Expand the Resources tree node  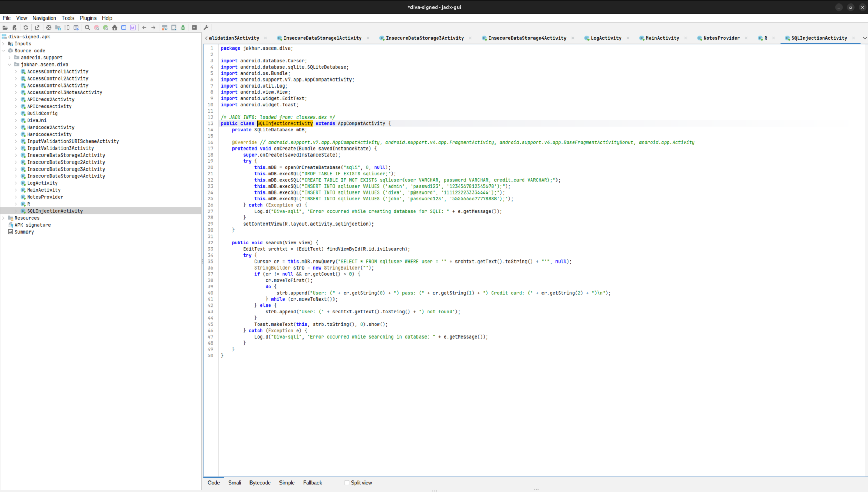coord(3,218)
